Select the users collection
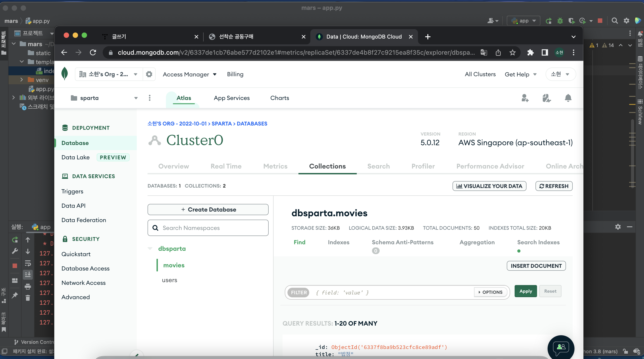The image size is (644, 359). pyautogui.click(x=170, y=280)
